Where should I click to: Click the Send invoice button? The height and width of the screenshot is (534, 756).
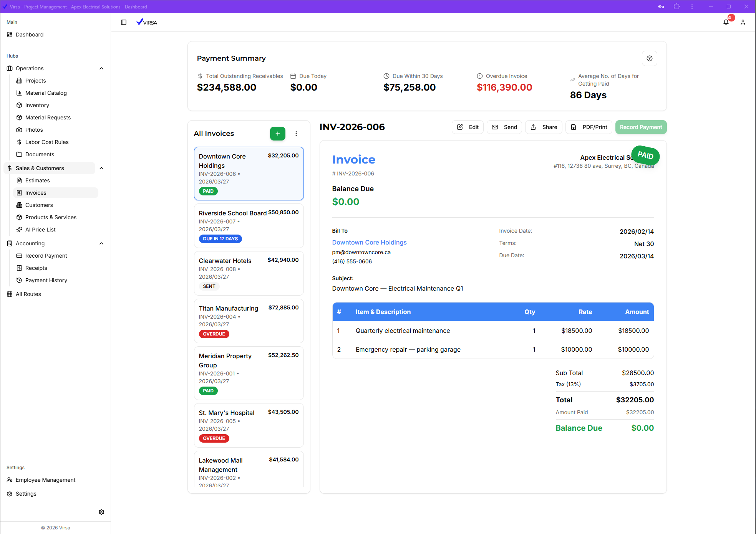pyautogui.click(x=504, y=127)
